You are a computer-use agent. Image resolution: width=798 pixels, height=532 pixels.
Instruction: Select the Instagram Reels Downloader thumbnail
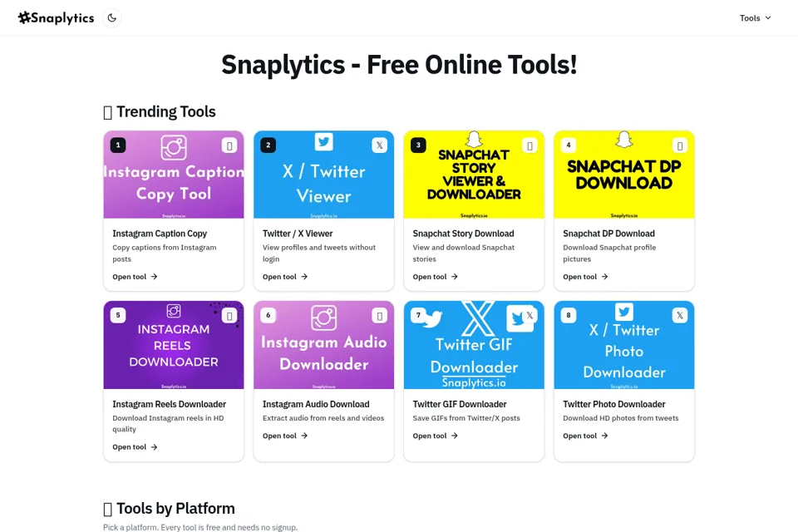174,345
